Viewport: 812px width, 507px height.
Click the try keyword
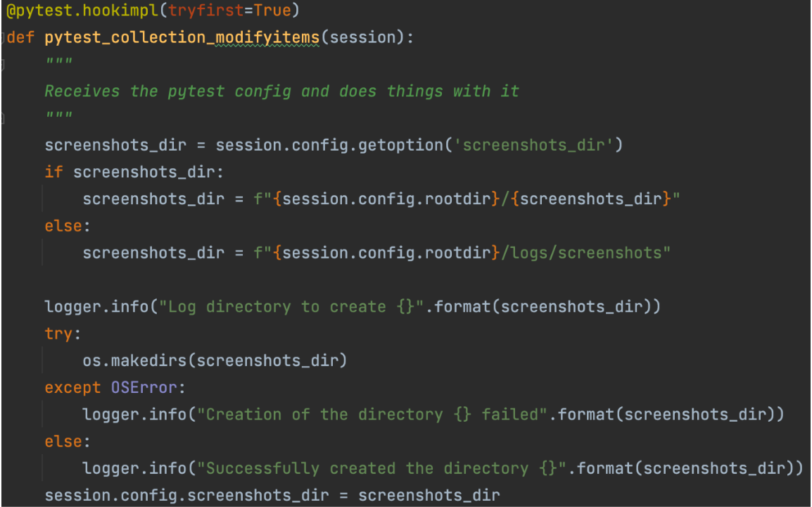point(58,333)
